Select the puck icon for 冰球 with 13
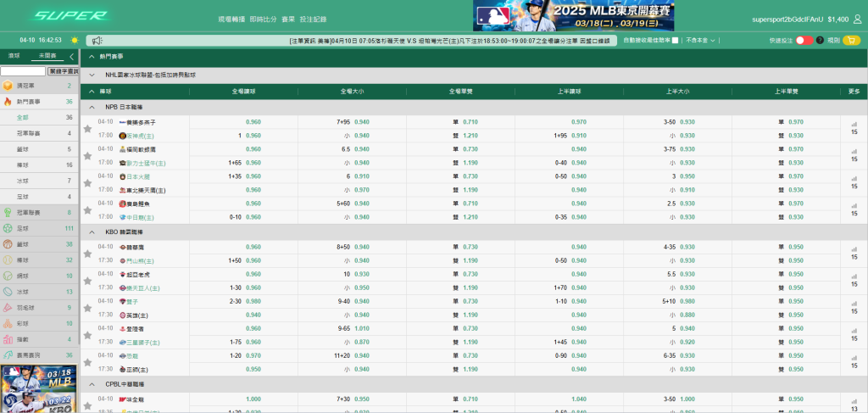Screen dimensions: 868x413 click(x=8, y=292)
